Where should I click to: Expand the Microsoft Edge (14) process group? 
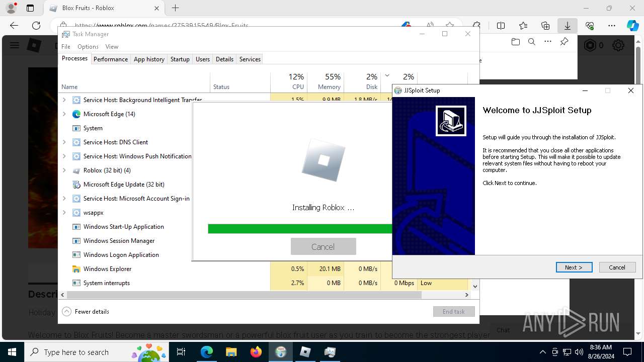[x=64, y=114]
